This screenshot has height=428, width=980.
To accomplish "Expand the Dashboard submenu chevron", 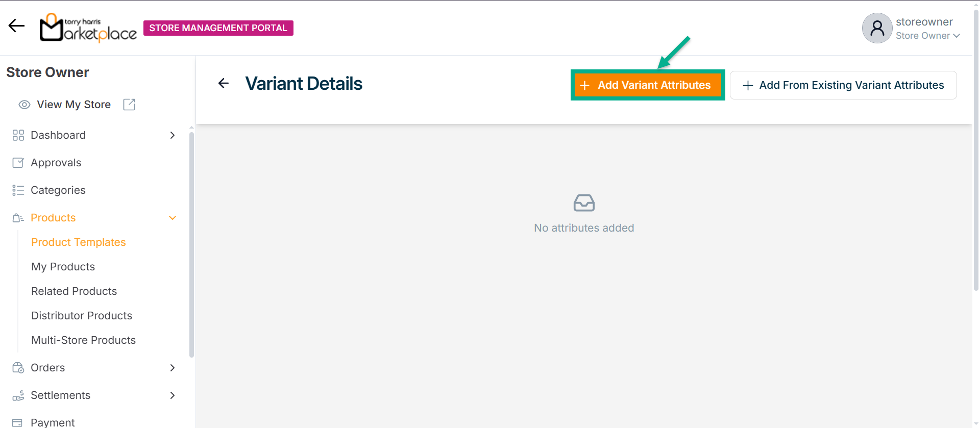I will [x=173, y=135].
